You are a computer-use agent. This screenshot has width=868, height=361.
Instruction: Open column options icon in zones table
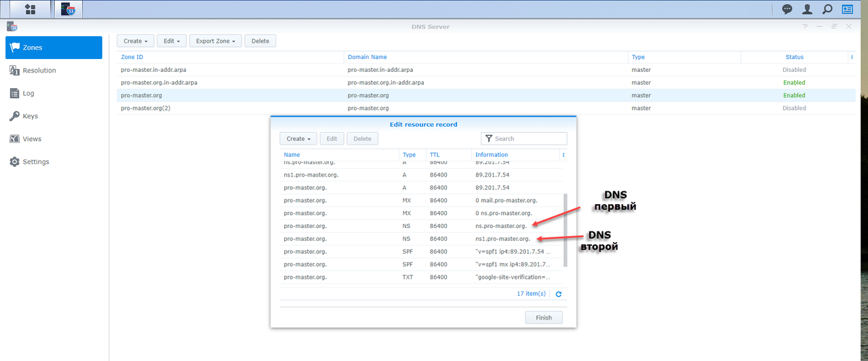(x=852, y=57)
